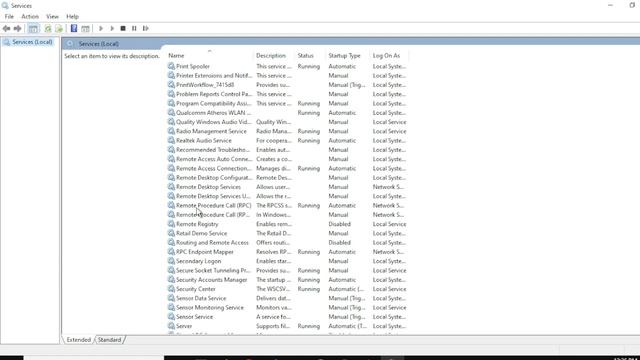Click the gear icon of Remote Registry
The width and height of the screenshot is (640, 360).
[171, 224]
